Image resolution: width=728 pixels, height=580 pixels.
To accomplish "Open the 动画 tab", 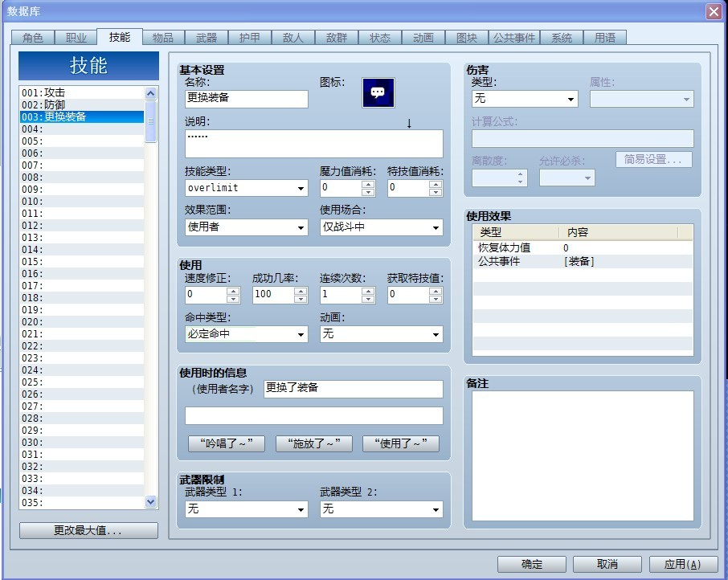I will pos(423,38).
